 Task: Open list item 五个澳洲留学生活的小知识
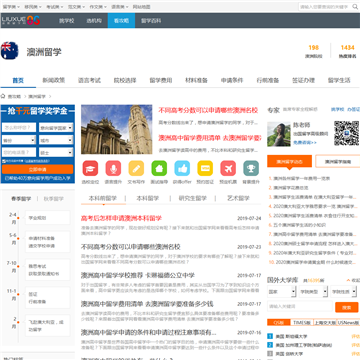[300, 225]
